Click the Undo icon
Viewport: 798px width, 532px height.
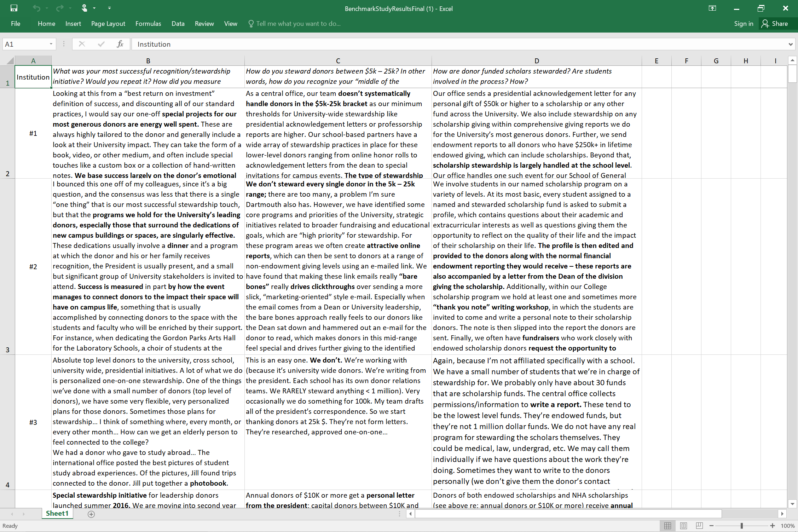(36, 8)
